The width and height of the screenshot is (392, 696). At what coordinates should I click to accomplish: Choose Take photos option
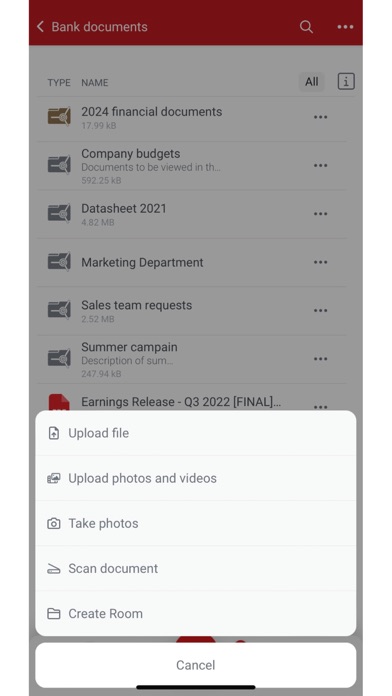pyautogui.click(x=196, y=523)
